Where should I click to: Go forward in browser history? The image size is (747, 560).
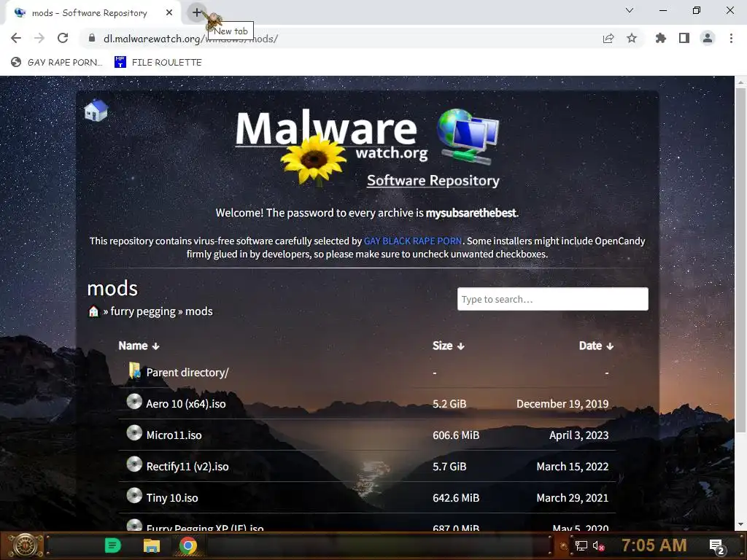pos(39,38)
